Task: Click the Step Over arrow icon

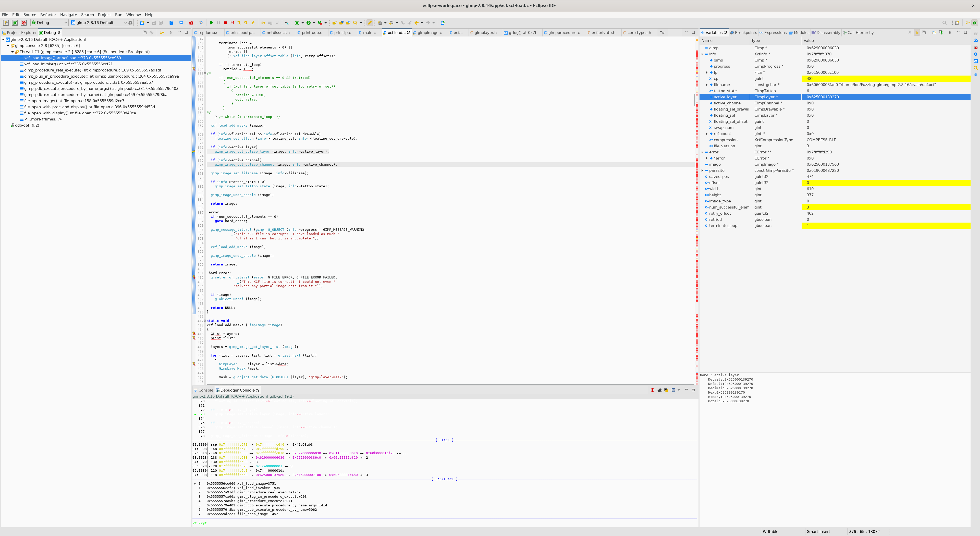Action: click(x=246, y=23)
